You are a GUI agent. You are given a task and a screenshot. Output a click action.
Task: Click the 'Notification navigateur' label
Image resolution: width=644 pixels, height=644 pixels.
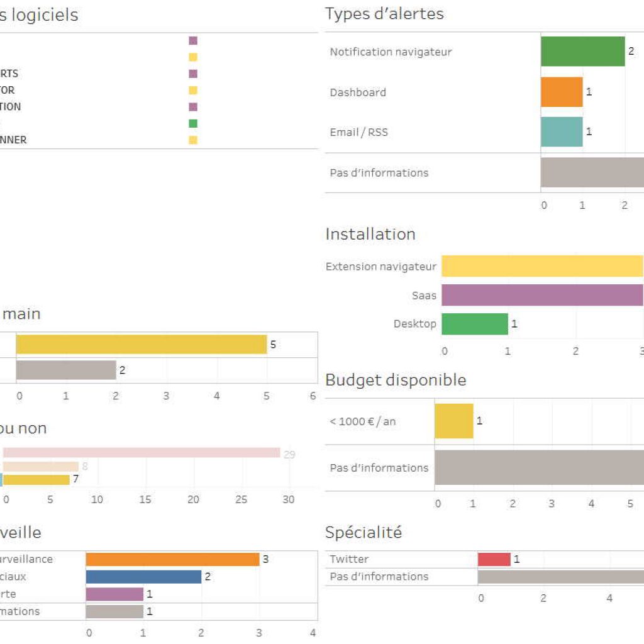point(391,52)
